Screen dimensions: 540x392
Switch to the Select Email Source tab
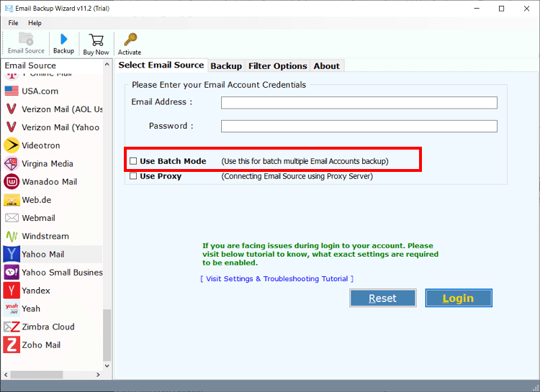161,65
